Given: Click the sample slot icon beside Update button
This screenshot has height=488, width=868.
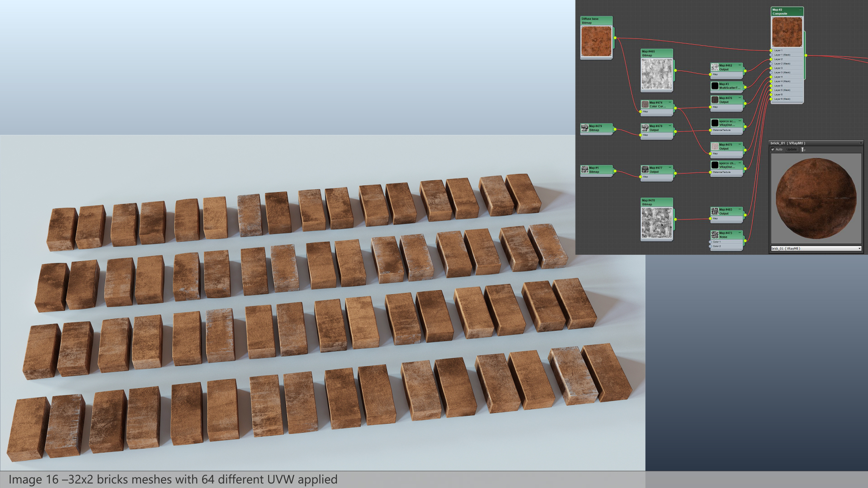Looking at the screenshot, I should point(802,150).
